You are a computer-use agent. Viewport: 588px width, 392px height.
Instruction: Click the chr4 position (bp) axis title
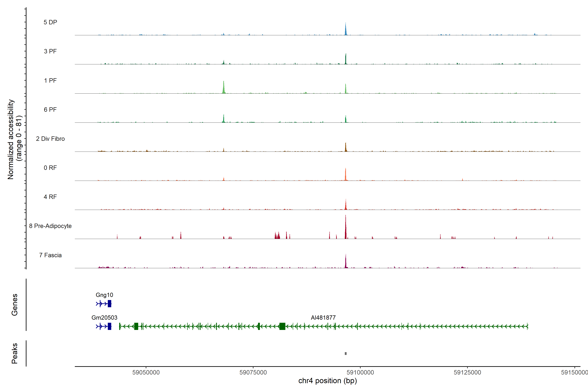tap(327, 381)
